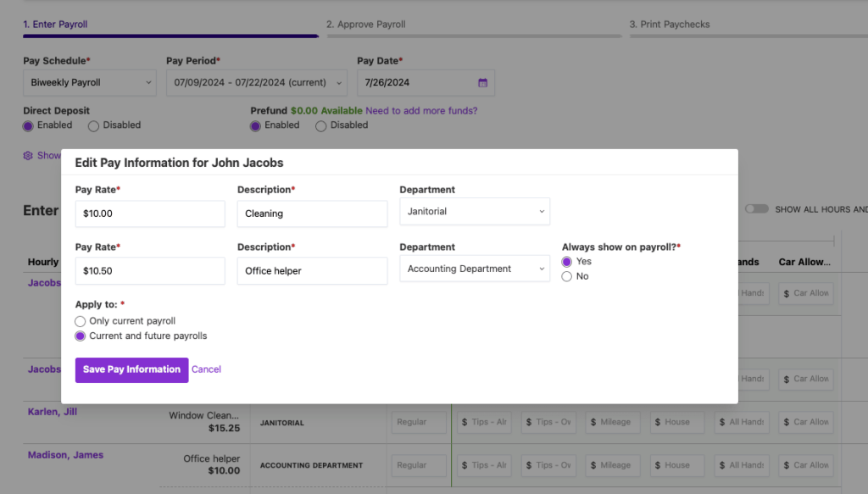The width and height of the screenshot is (868, 494).
Task: Click Madison, James Mileage field
Action: pyautogui.click(x=612, y=465)
